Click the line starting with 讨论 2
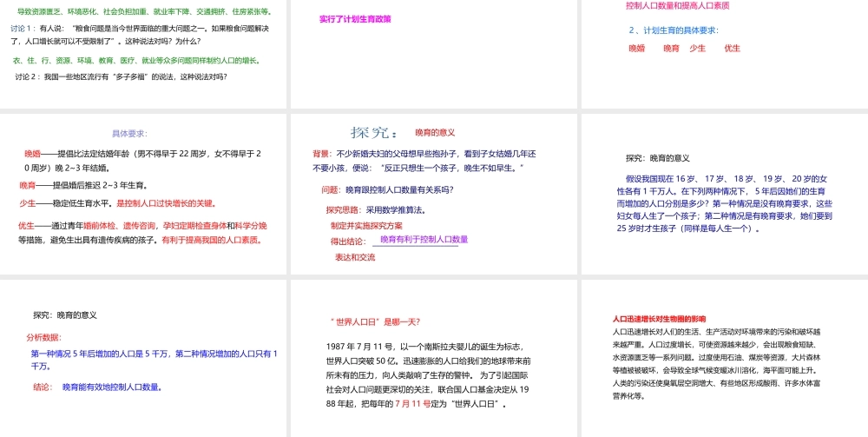 click(121, 77)
